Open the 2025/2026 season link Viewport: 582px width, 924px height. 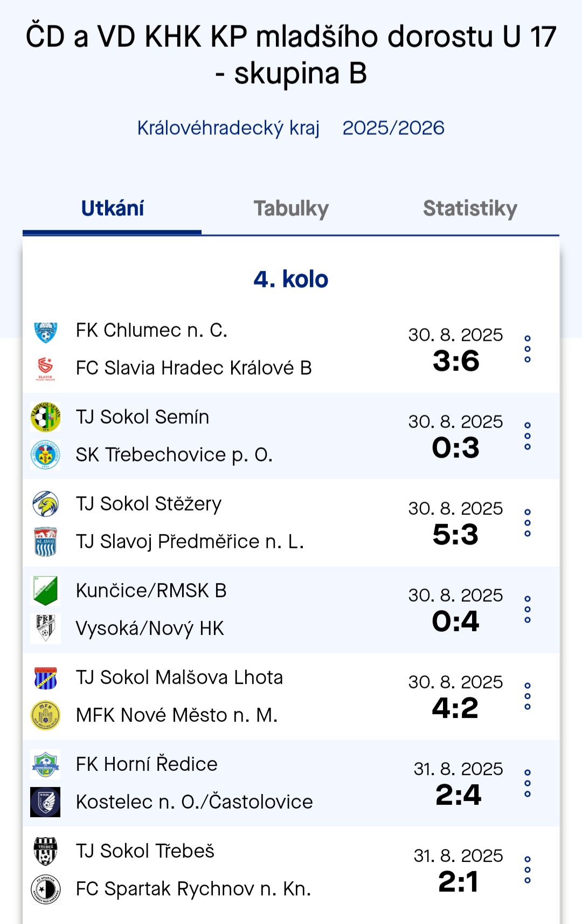click(x=393, y=128)
